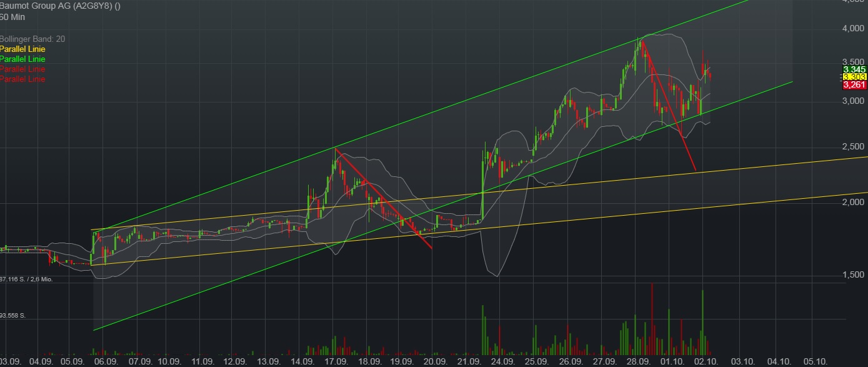Click the green 3,345 price tag
The image size is (868, 367).
coord(854,69)
